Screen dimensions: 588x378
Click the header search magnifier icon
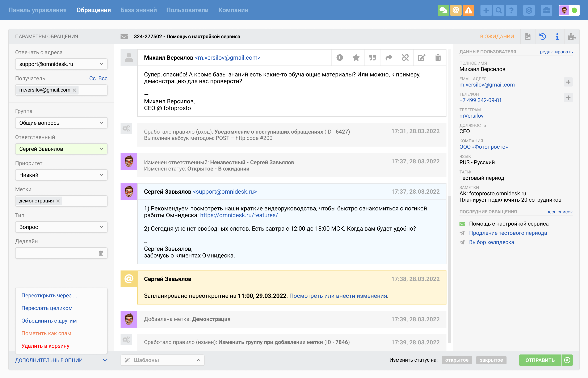(498, 10)
